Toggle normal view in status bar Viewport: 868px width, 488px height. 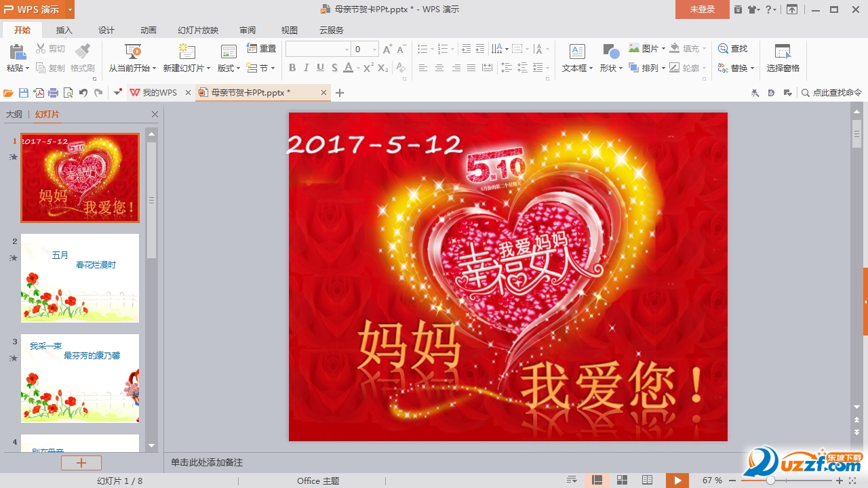597,481
